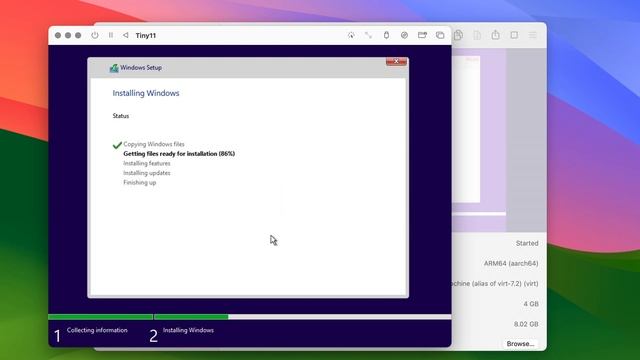Click the 'Installing Windows' heading
Image resolution: width=640 pixels, height=360 pixels.
pyautogui.click(x=146, y=93)
